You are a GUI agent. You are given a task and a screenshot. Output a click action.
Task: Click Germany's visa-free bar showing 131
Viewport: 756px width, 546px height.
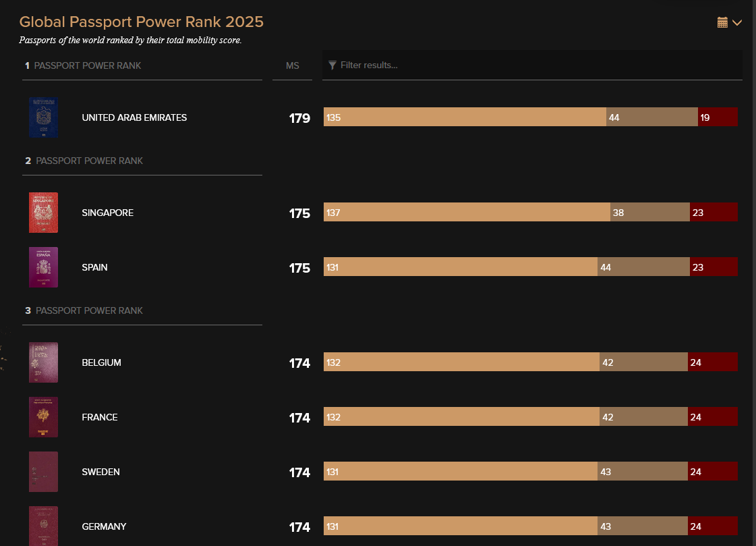pos(461,526)
